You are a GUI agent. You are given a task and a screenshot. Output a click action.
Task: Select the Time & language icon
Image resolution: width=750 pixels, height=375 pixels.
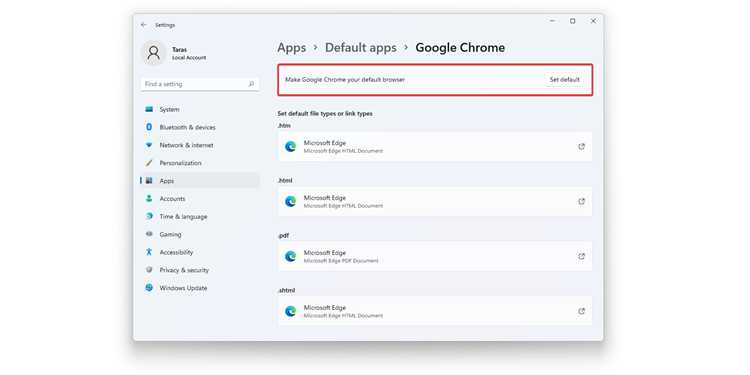149,217
